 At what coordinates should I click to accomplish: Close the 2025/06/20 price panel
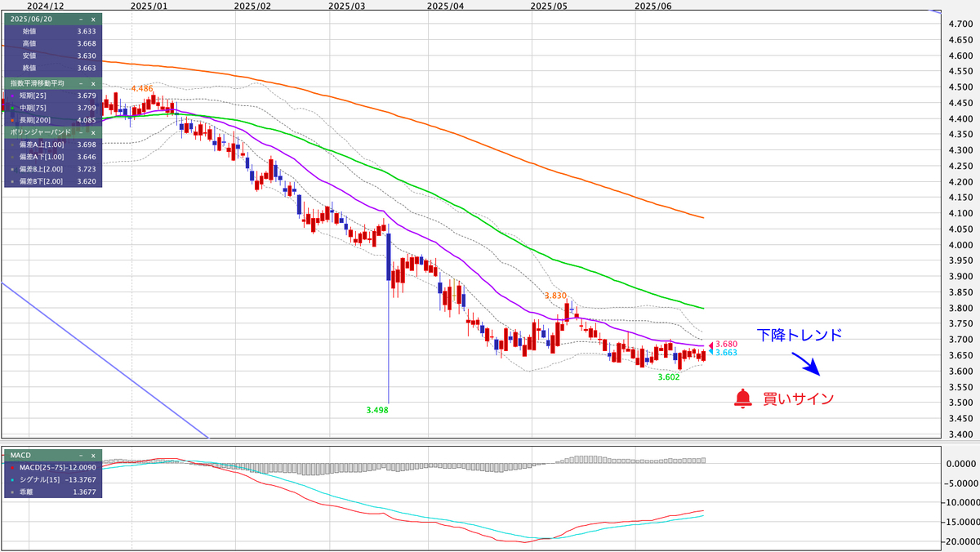coord(93,19)
